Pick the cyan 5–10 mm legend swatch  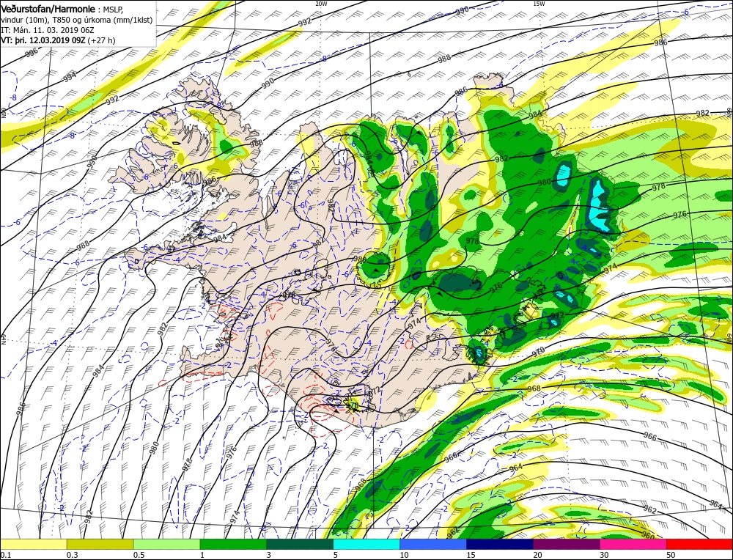(x=366, y=544)
